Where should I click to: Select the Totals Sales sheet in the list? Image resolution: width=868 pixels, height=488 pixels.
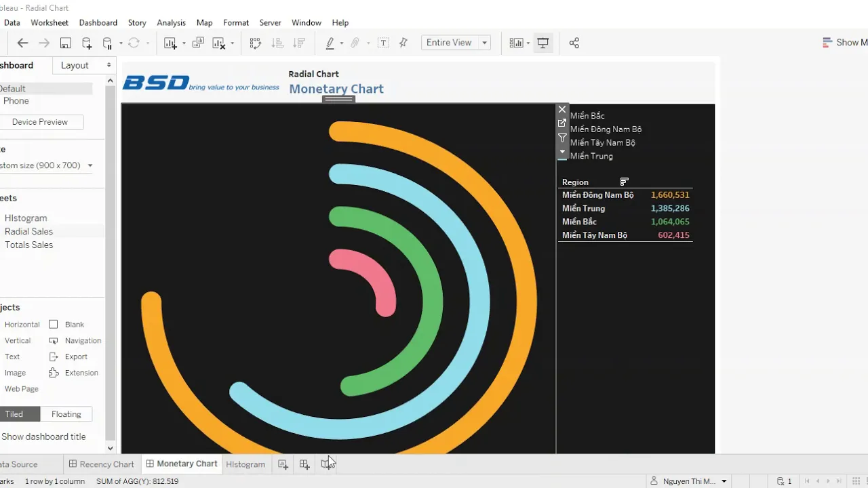[x=28, y=245]
